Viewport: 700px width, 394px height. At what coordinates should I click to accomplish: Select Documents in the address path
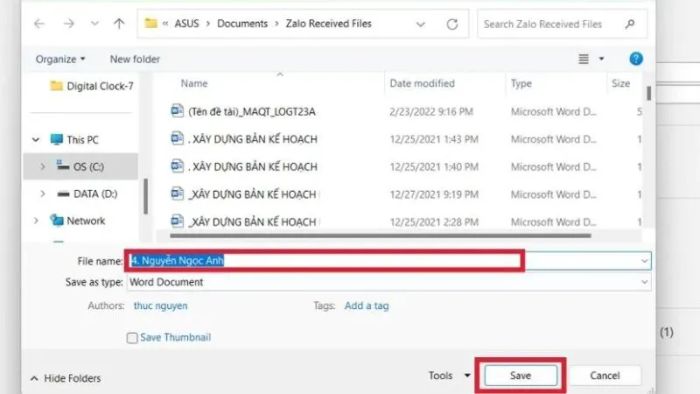coord(242,24)
